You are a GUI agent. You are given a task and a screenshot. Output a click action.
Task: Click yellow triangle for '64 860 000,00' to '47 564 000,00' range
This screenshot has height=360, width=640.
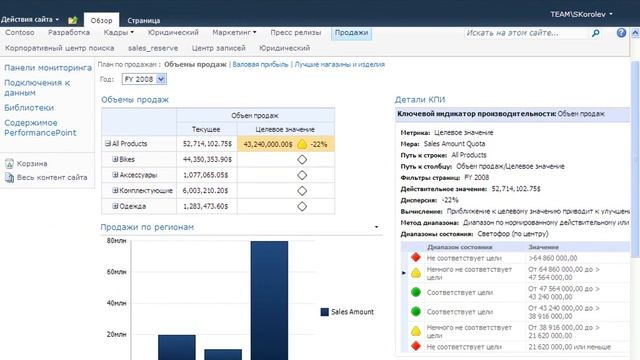pyautogui.click(x=416, y=273)
